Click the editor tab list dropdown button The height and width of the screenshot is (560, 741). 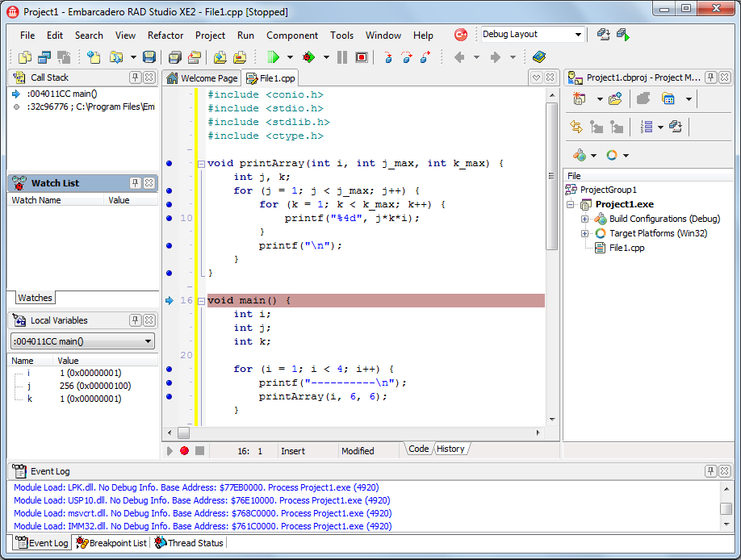pos(536,77)
